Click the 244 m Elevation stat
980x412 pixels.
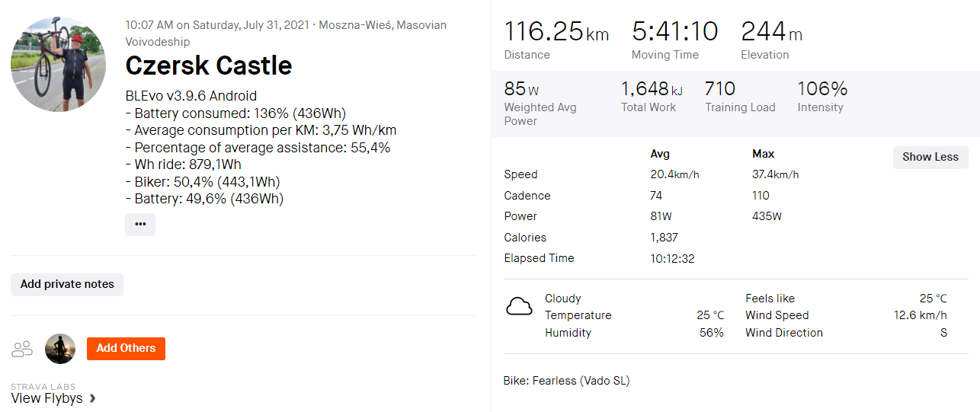pos(770,32)
